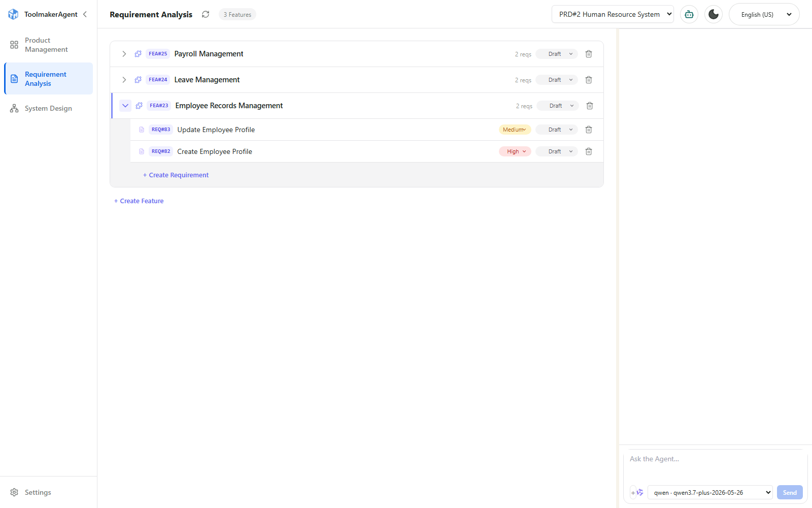The image size is (812, 508).
Task: Click the document icon of REQ#83
Action: 142,130
